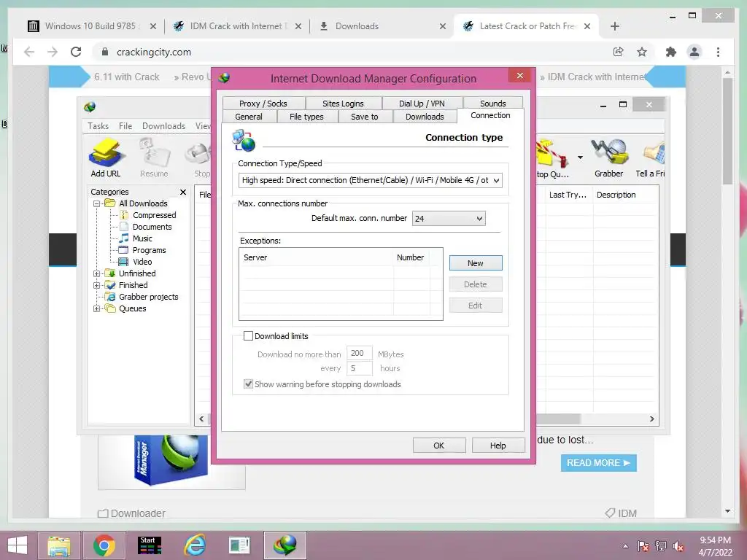Bookmark this page with the star icon
The height and width of the screenshot is (560, 747).
pyautogui.click(x=642, y=52)
